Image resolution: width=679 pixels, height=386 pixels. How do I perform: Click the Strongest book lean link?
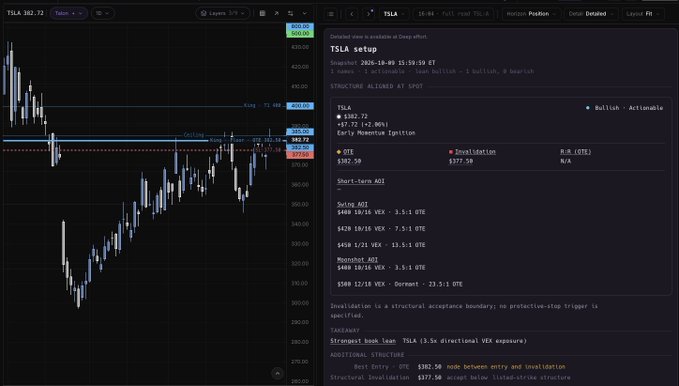pos(363,341)
